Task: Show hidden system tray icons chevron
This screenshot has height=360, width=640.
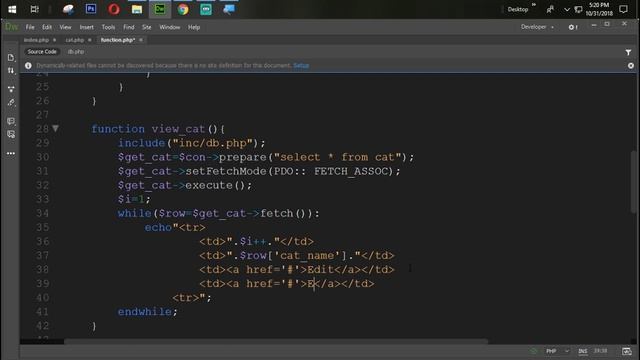Action: [567, 9]
